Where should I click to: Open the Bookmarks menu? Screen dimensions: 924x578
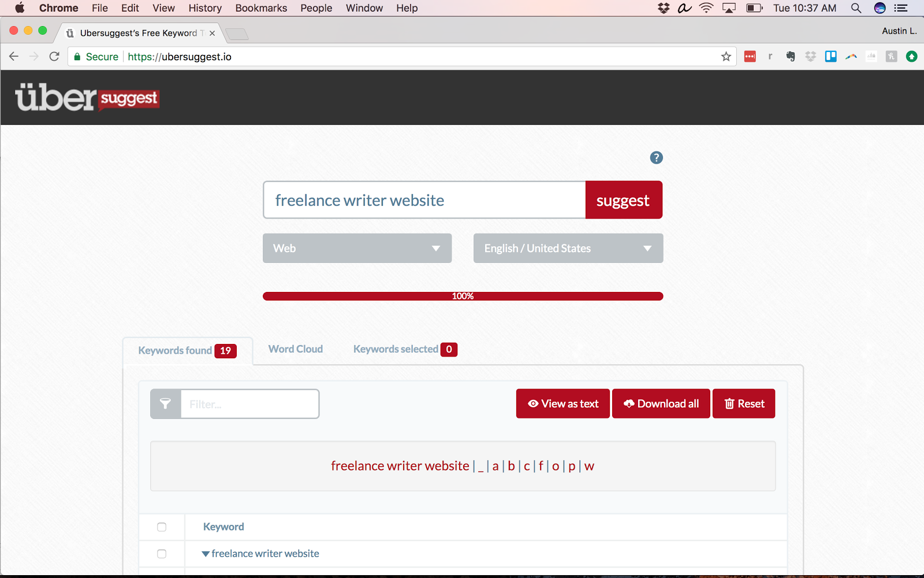[x=261, y=8]
